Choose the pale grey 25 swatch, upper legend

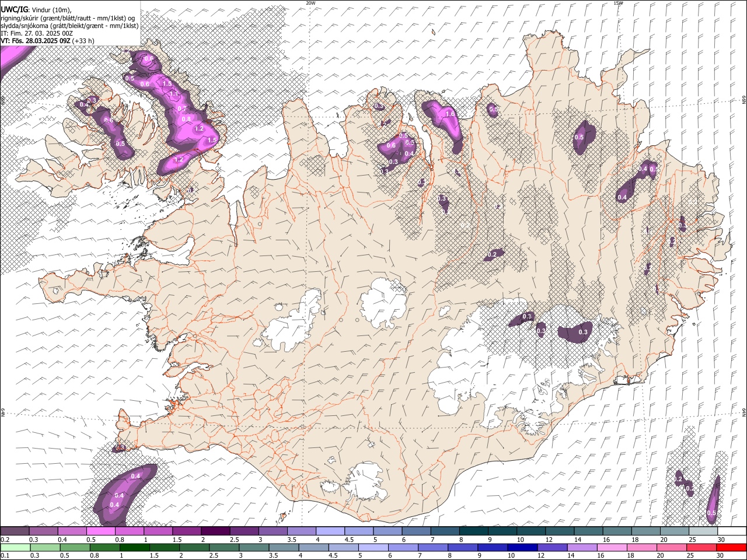703,531
